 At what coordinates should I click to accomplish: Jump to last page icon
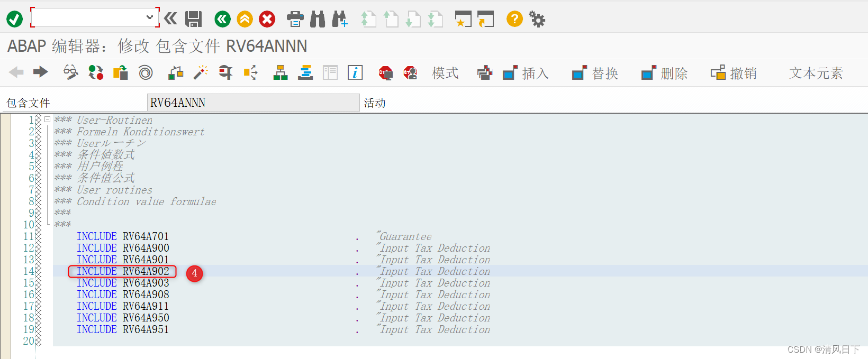tap(435, 20)
